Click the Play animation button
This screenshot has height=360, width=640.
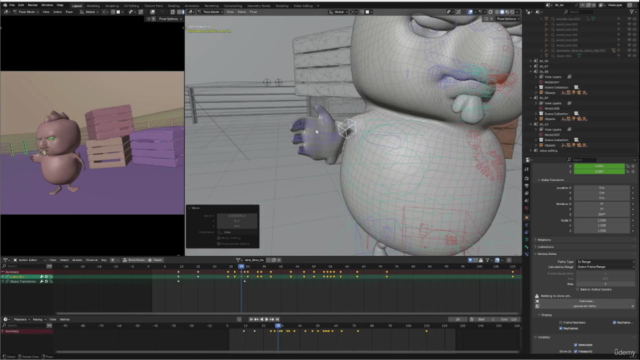pos(267,319)
